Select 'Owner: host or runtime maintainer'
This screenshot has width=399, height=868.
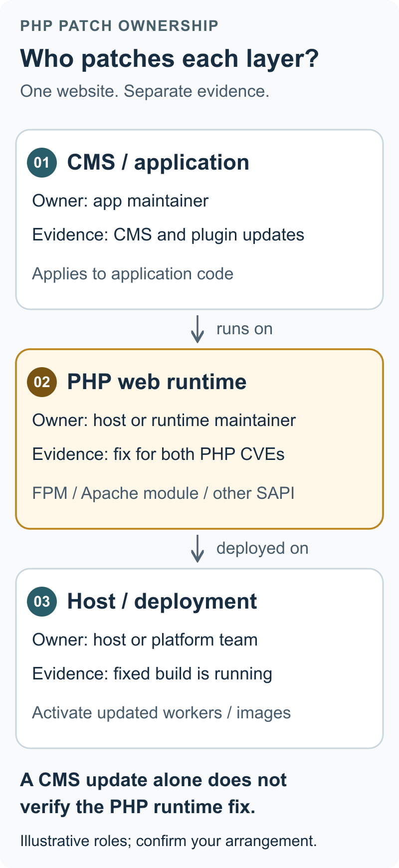164,421
